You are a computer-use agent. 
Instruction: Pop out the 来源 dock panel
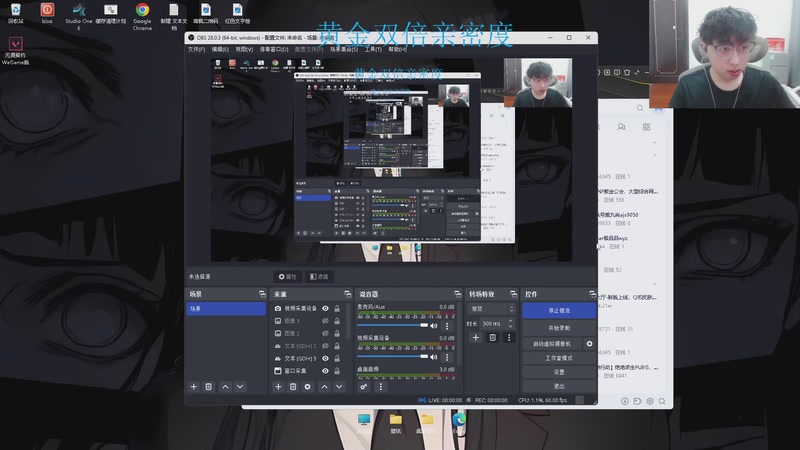click(x=347, y=294)
